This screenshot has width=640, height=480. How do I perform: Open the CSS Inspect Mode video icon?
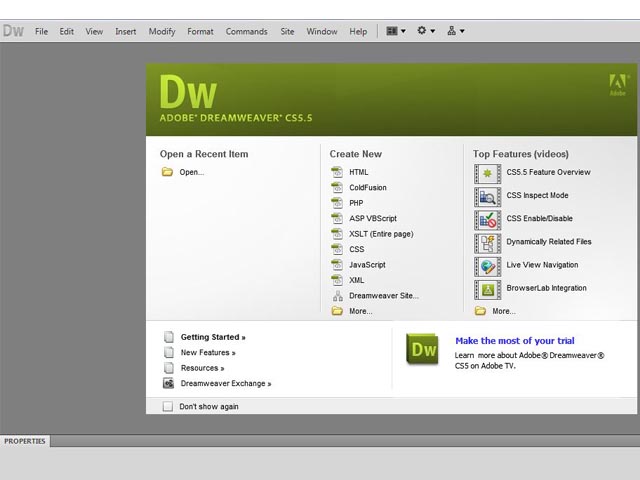488,196
